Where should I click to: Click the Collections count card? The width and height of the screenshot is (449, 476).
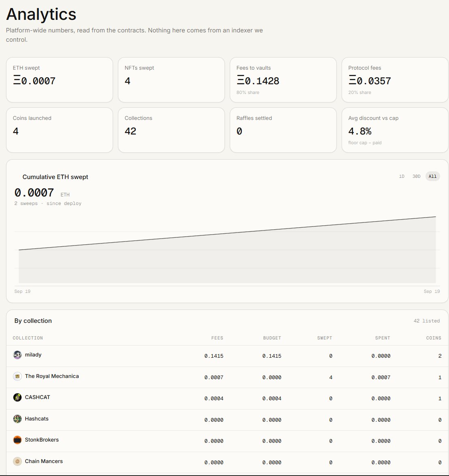171,130
